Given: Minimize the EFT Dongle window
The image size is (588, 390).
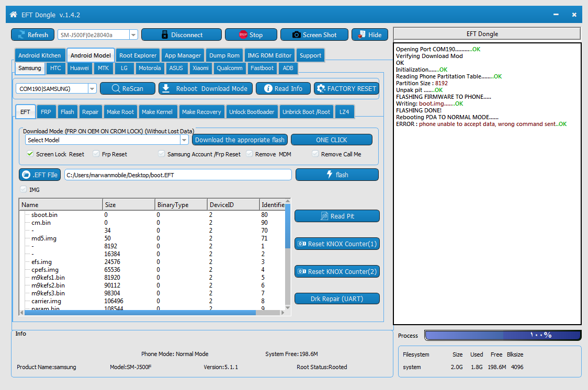Looking at the screenshot, I should click(556, 15).
